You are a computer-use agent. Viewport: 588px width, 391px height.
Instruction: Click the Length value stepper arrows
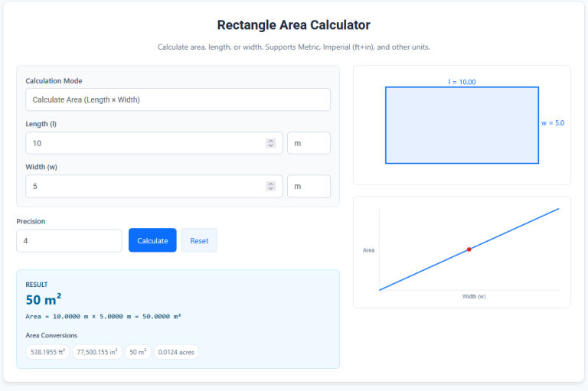tap(271, 143)
